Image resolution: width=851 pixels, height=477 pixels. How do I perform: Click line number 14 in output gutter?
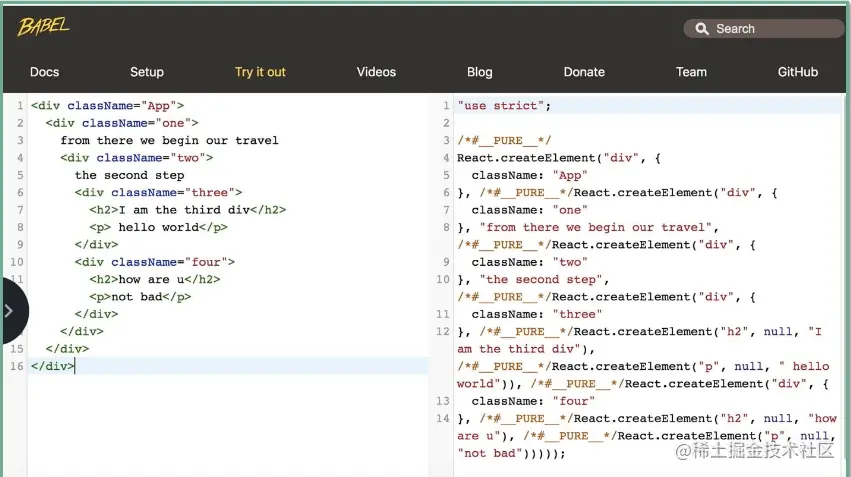443,418
